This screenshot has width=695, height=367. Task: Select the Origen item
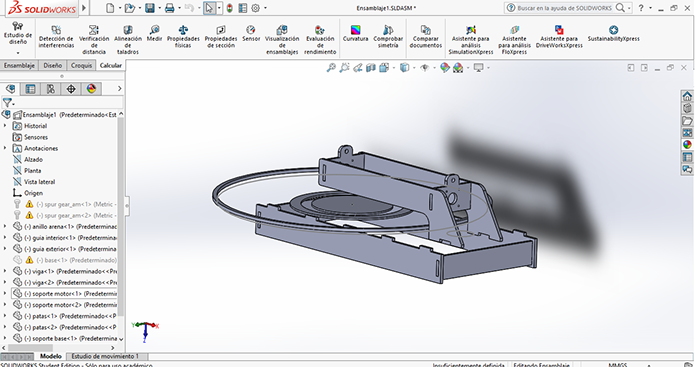point(33,193)
